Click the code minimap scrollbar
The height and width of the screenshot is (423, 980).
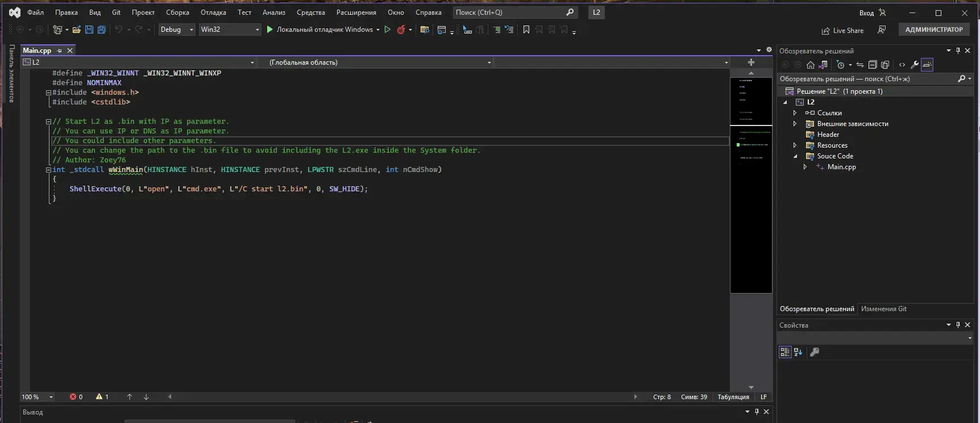pyautogui.click(x=751, y=185)
